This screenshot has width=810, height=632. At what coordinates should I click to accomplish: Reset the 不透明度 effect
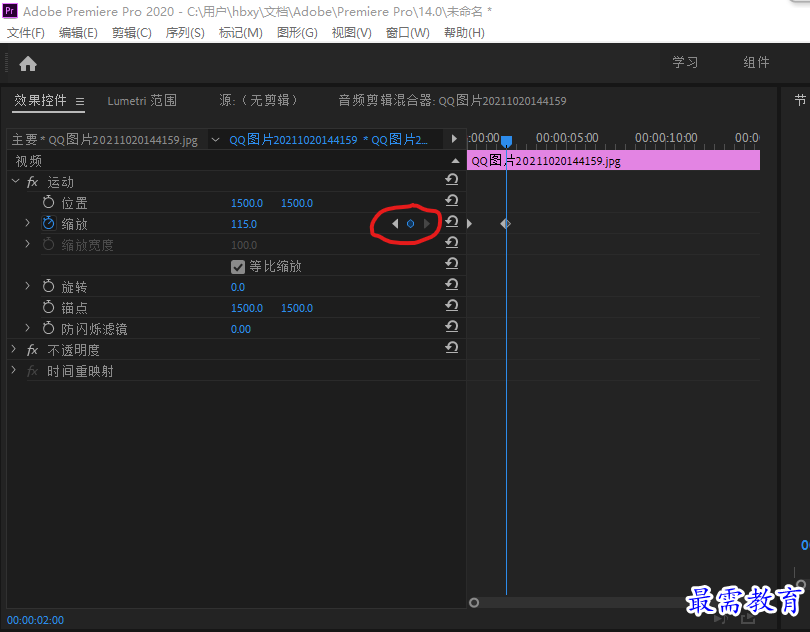coord(451,347)
